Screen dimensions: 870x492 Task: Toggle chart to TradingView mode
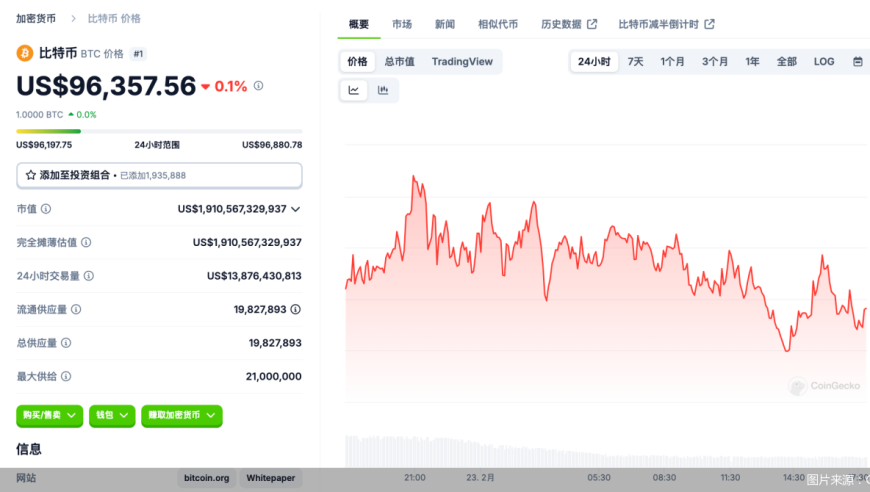(x=462, y=62)
